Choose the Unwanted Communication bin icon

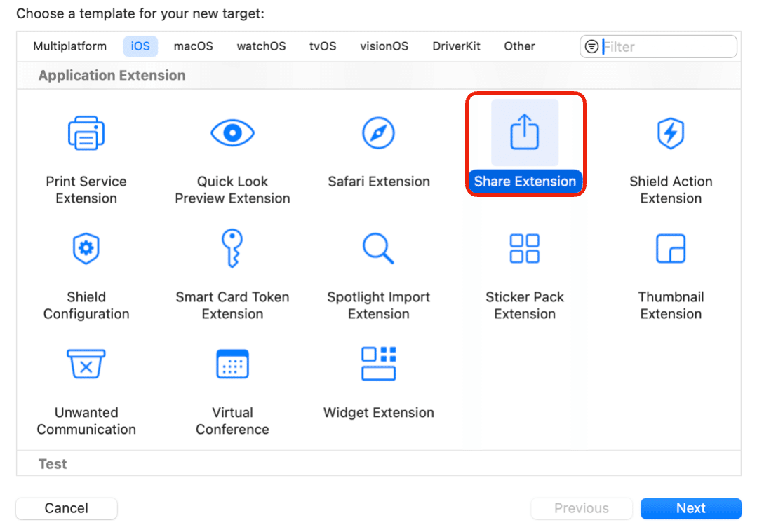click(x=86, y=364)
